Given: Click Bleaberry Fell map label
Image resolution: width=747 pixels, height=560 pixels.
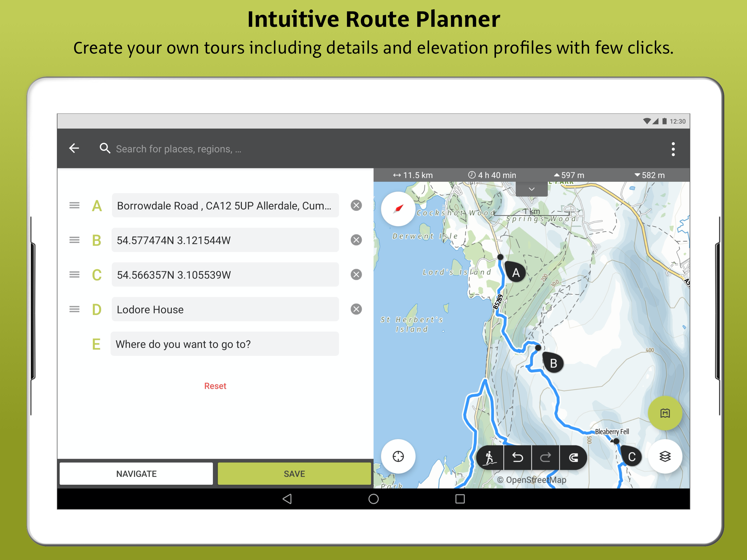Looking at the screenshot, I should 612,432.
